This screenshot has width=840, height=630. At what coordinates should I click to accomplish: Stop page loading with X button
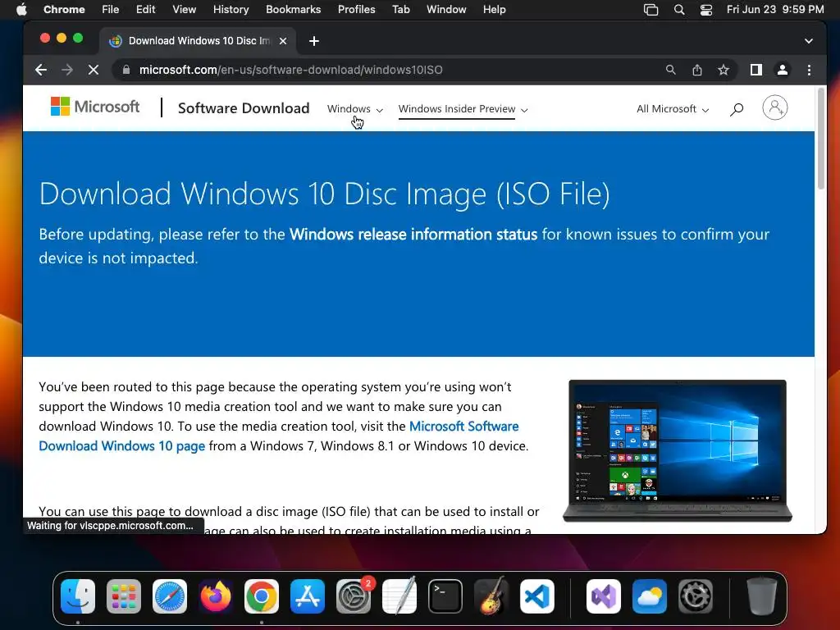point(94,70)
